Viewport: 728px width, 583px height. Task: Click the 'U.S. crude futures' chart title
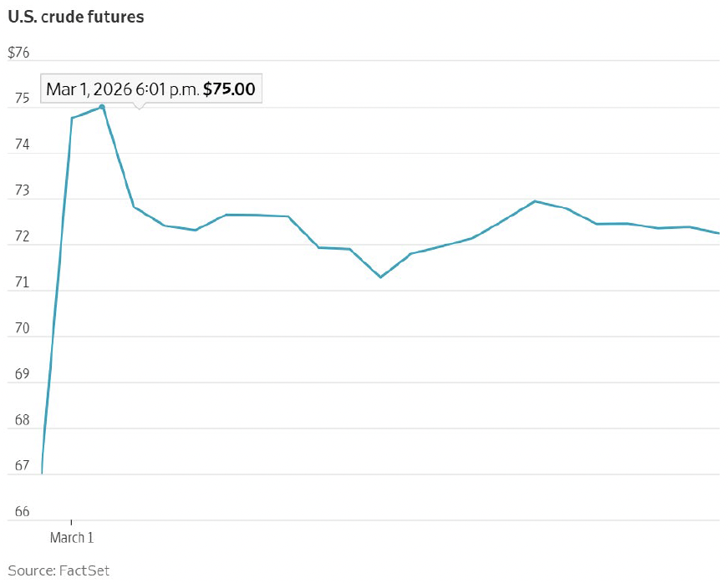[76, 17]
